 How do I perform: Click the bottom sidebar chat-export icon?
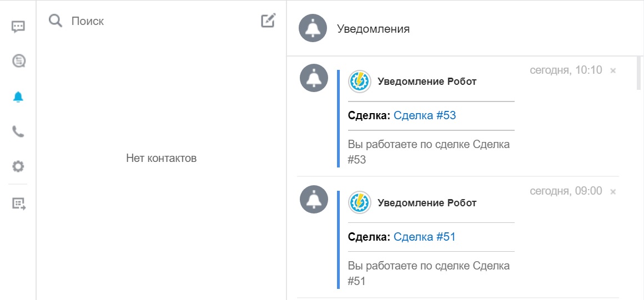[x=19, y=204]
